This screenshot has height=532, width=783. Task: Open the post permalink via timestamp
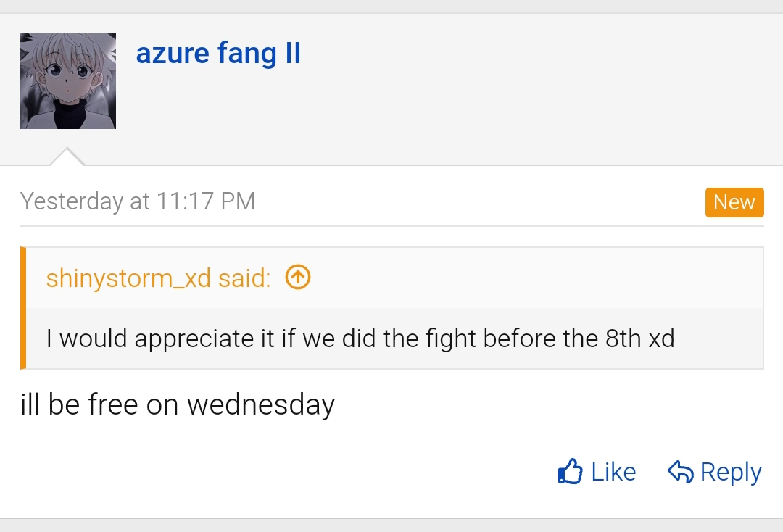(x=138, y=201)
